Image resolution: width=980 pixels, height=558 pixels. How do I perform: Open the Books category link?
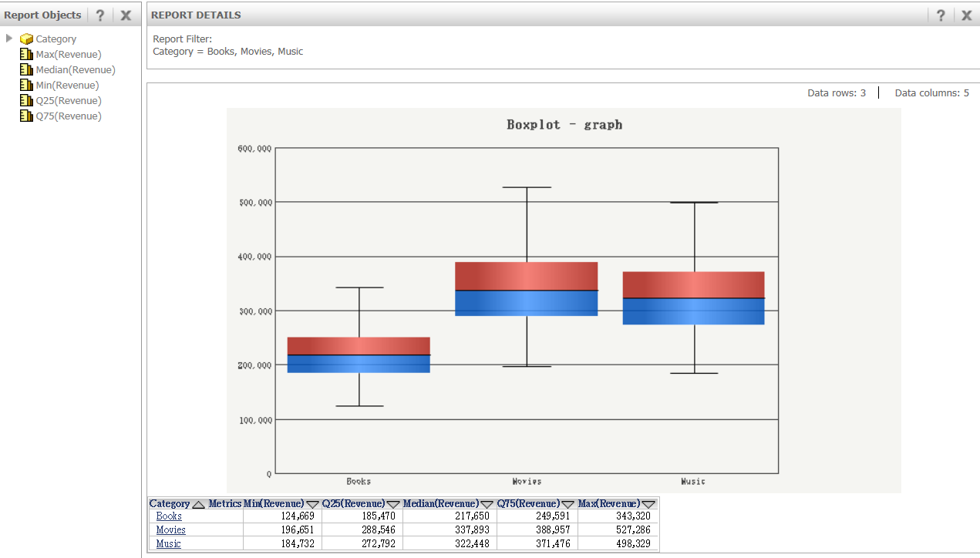click(169, 516)
